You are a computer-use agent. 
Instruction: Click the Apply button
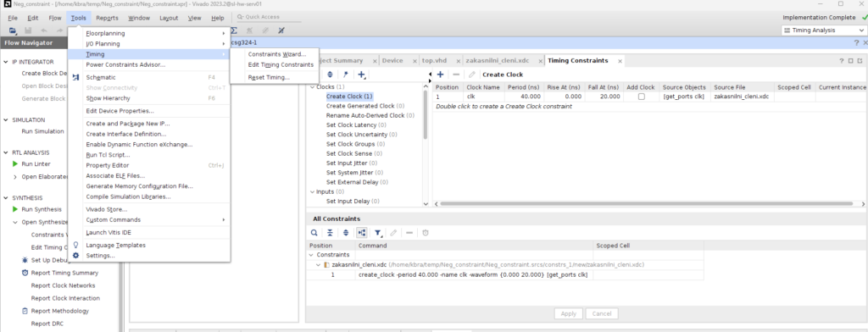pos(569,313)
